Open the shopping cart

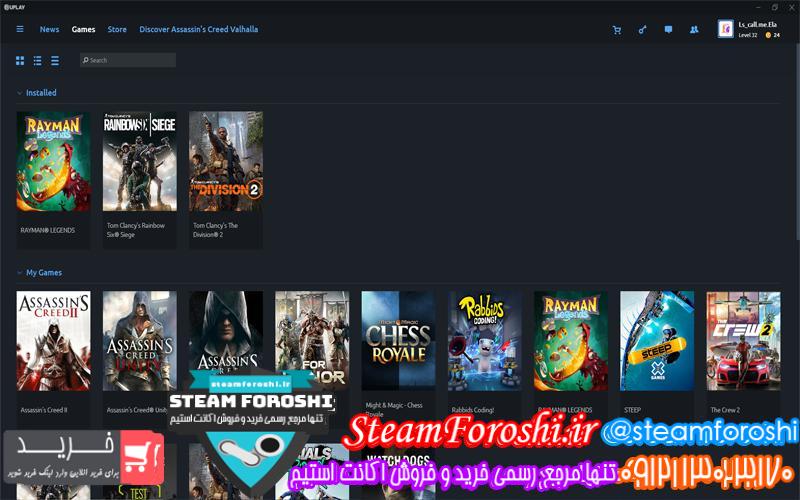point(617,30)
